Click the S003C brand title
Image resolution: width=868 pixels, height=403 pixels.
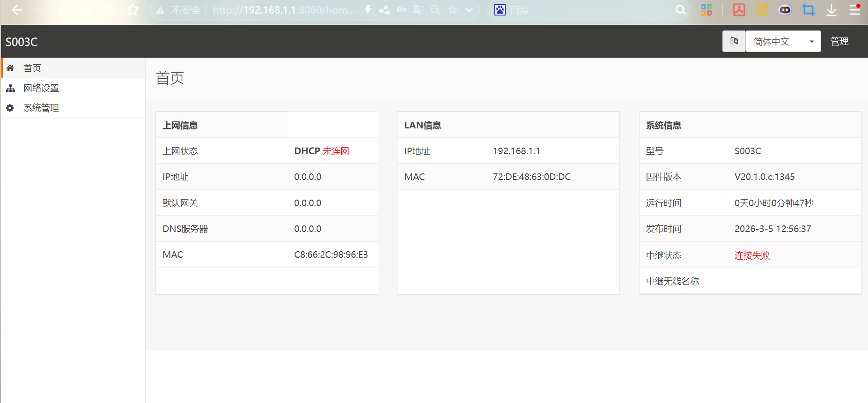point(22,42)
